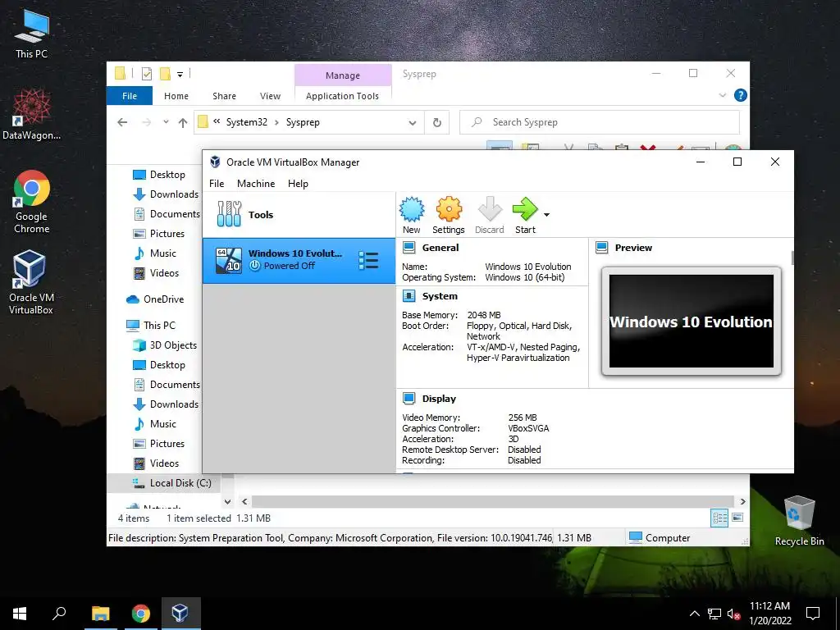Click File Explorer taskbar icon

tap(101, 614)
